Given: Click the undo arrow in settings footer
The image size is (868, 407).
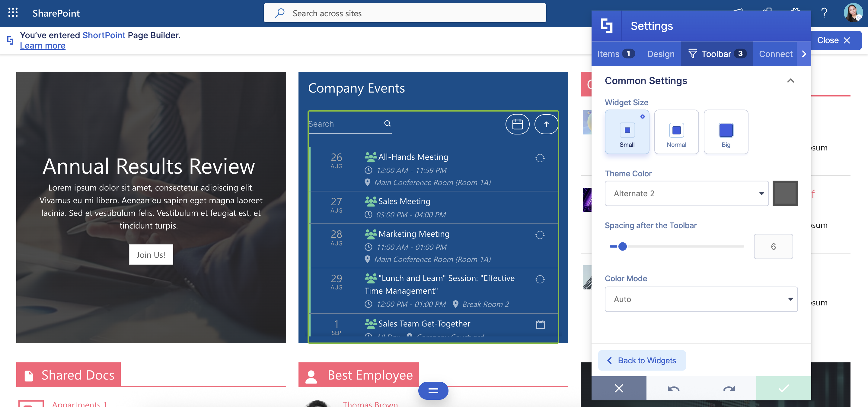Looking at the screenshot, I should pyautogui.click(x=673, y=389).
